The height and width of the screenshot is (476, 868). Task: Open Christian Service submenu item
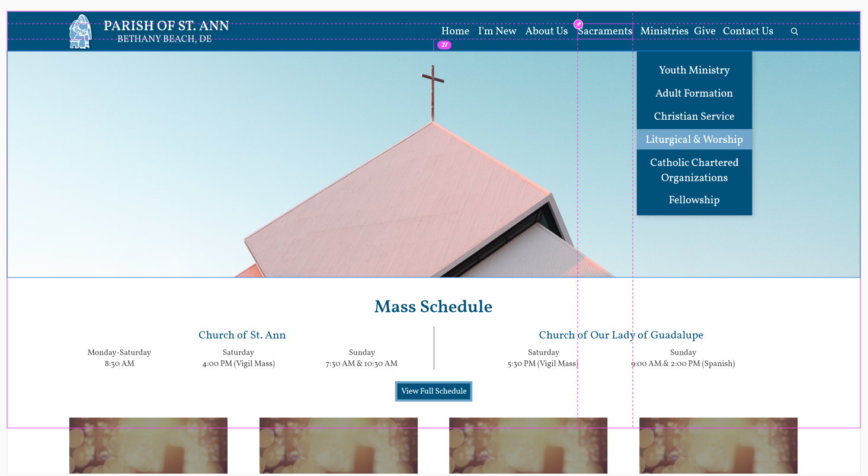tap(694, 116)
